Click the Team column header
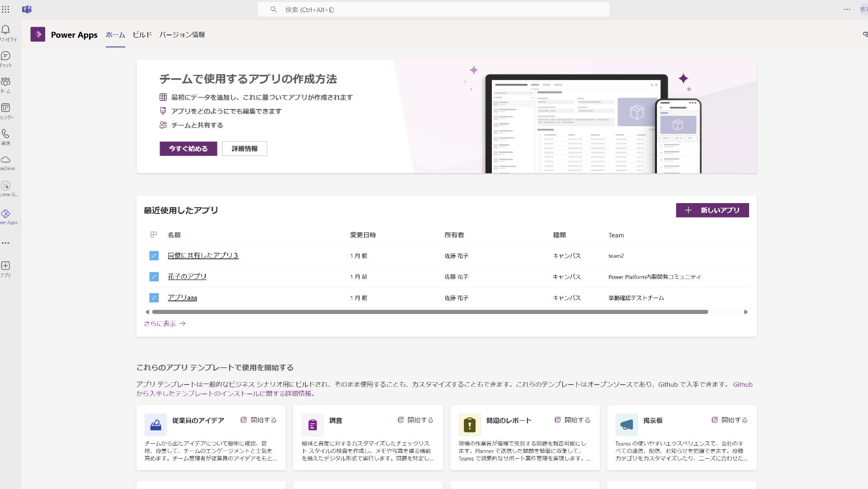 coord(616,235)
